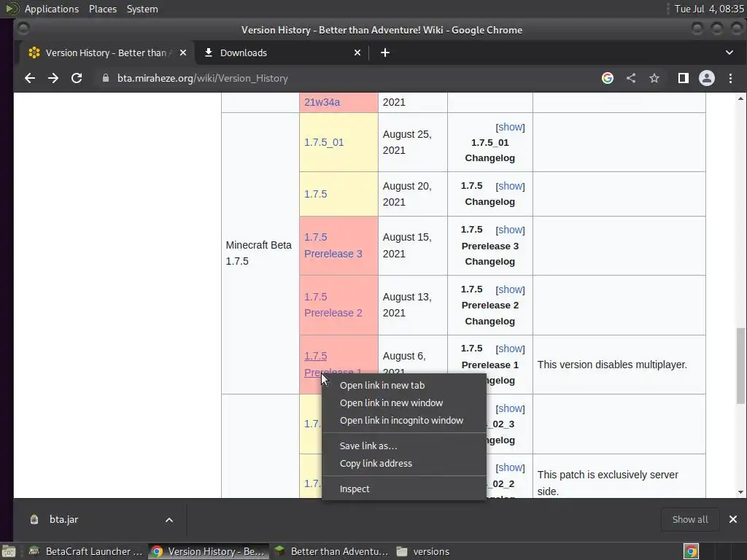
Task: Click show desktop icon in bottom panel
Action: pyautogui.click(x=9, y=551)
